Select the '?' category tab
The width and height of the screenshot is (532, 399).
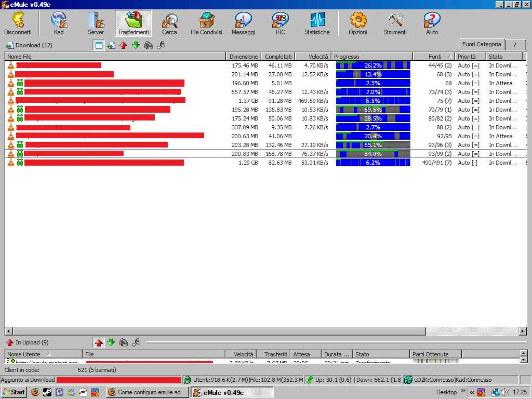[x=515, y=45]
